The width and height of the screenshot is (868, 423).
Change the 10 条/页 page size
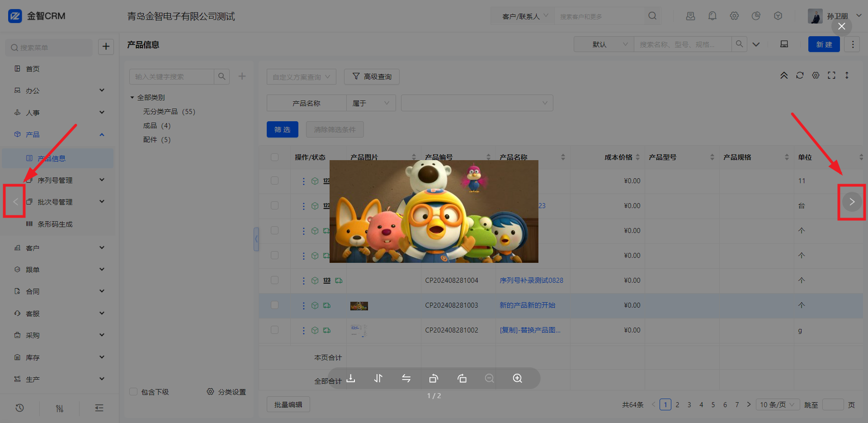778,404
